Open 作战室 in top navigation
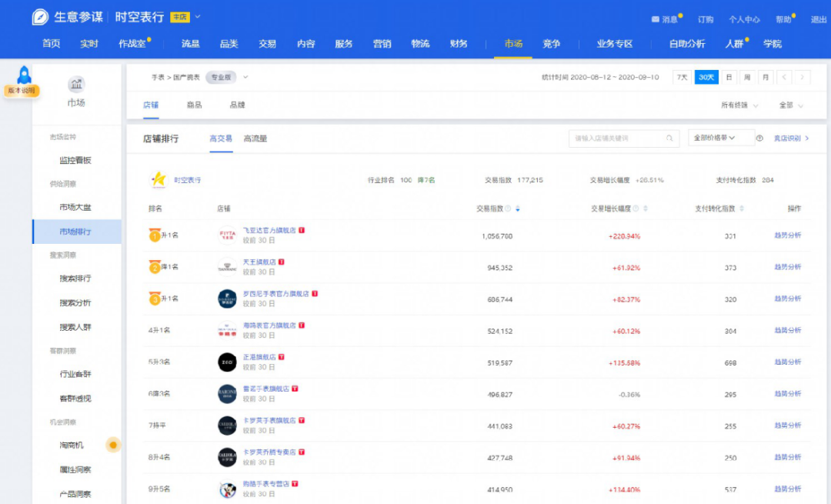The height and width of the screenshot is (504, 831). [x=132, y=44]
